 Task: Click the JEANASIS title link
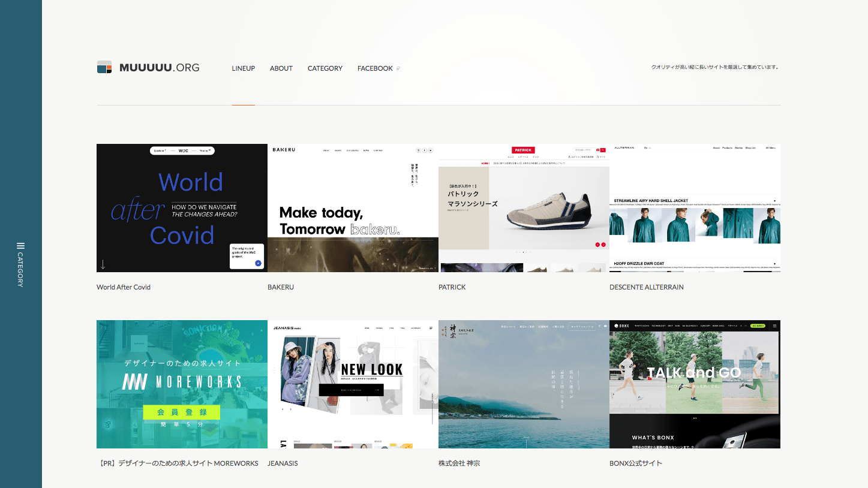pyautogui.click(x=283, y=463)
